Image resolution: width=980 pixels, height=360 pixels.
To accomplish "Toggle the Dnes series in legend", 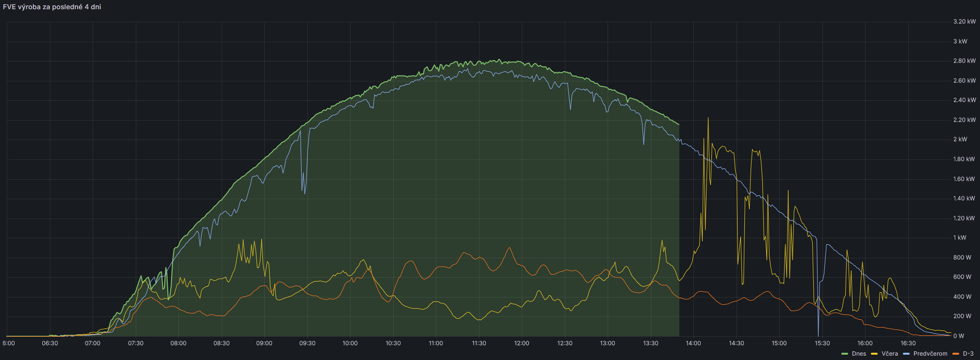I will (859, 354).
